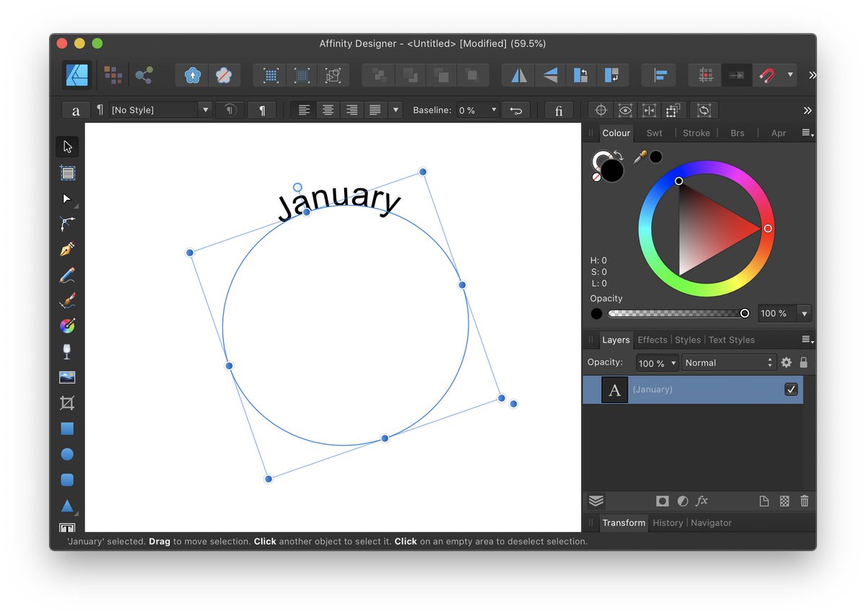Click the Flip Vertical icon
Image resolution: width=866 pixels, height=616 pixels.
(x=550, y=75)
